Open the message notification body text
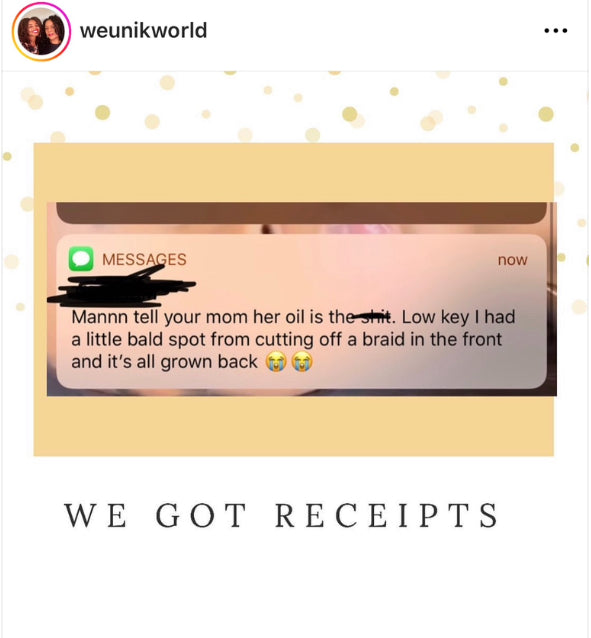This screenshot has width=591, height=638. click(293, 339)
